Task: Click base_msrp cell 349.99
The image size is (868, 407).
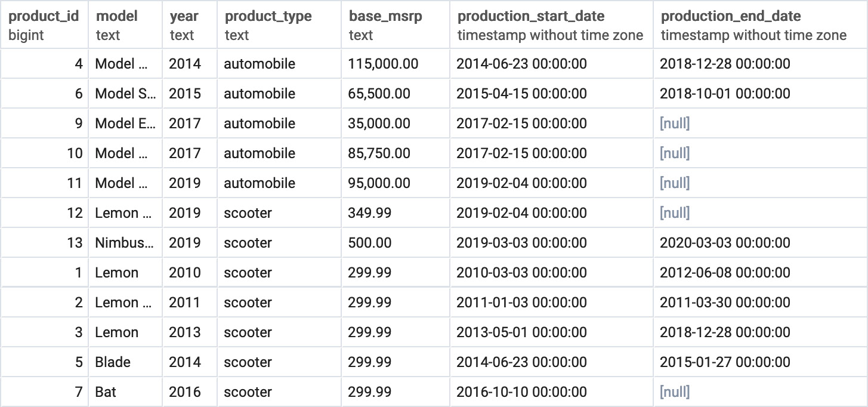Action: pos(396,212)
